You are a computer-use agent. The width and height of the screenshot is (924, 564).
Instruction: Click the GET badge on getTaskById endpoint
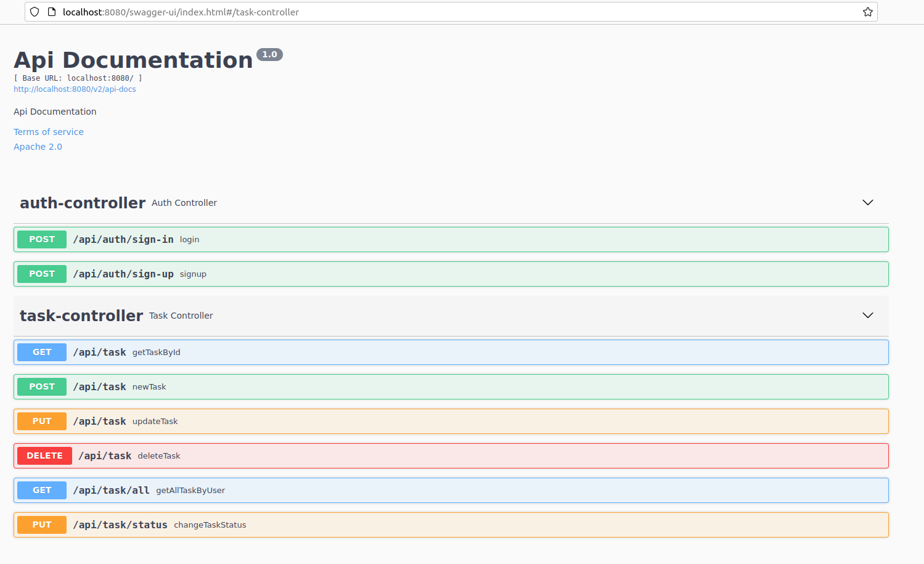(41, 352)
